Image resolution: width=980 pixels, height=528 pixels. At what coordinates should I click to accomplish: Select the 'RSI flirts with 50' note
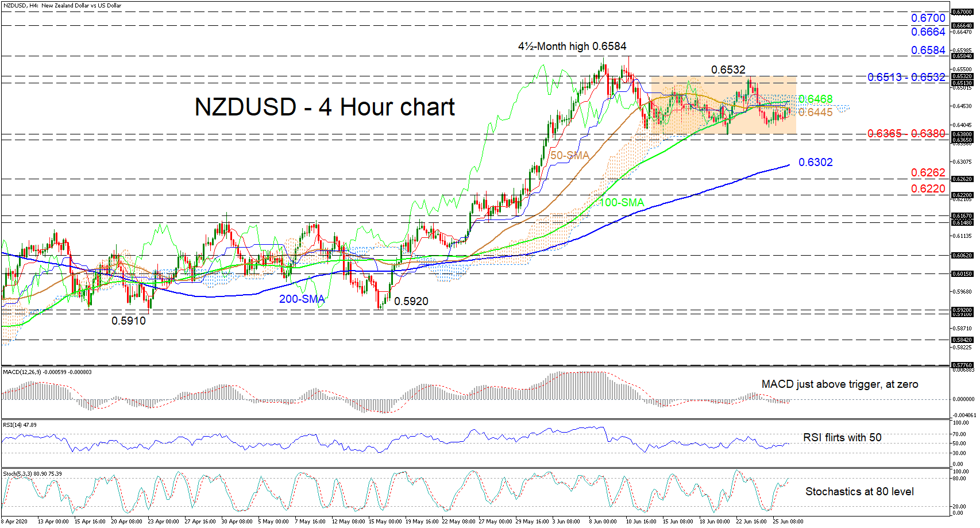(842, 437)
